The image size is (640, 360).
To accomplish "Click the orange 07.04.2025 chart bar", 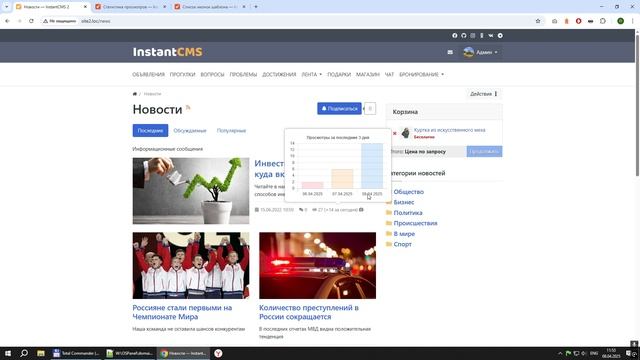I will [342, 179].
